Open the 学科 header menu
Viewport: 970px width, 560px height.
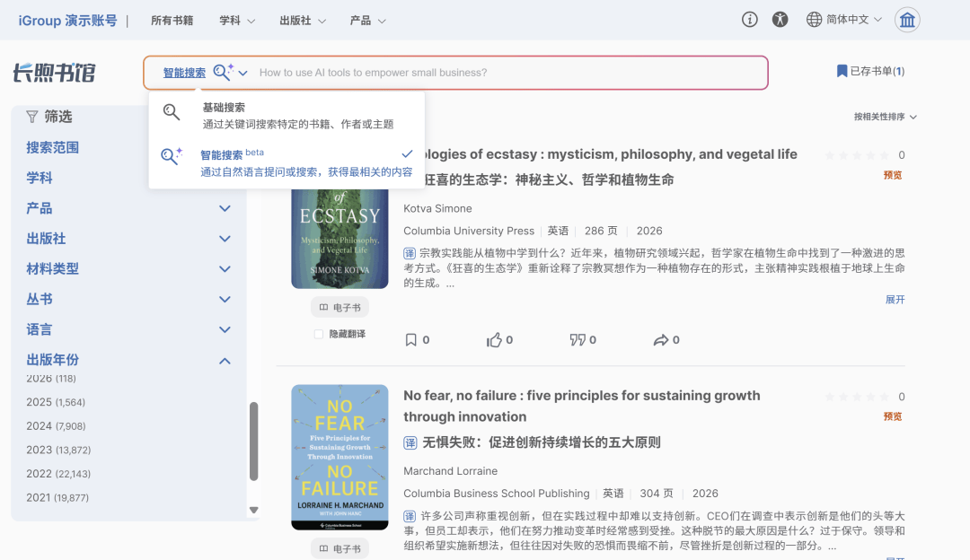[x=237, y=21]
